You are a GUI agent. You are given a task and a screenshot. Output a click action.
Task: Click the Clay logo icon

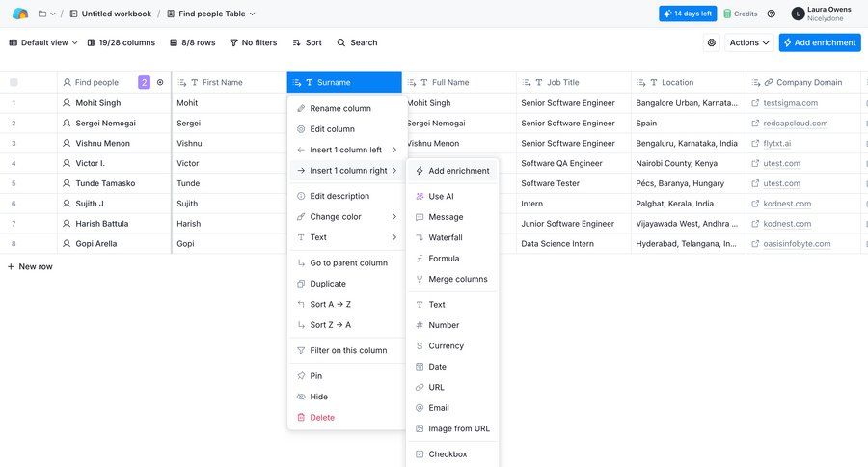point(20,14)
